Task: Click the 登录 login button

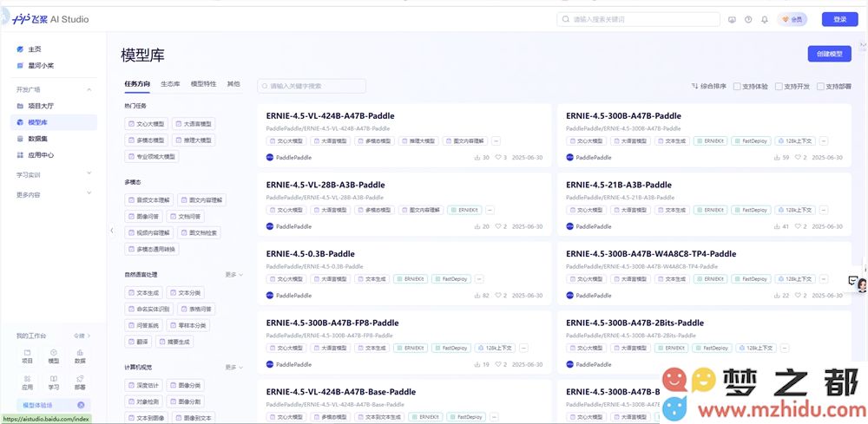Action: pyautogui.click(x=839, y=19)
